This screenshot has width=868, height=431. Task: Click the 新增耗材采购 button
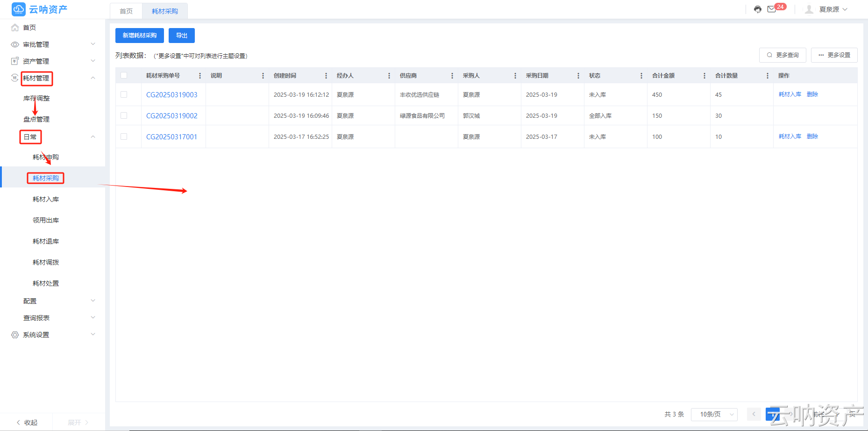coord(140,36)
